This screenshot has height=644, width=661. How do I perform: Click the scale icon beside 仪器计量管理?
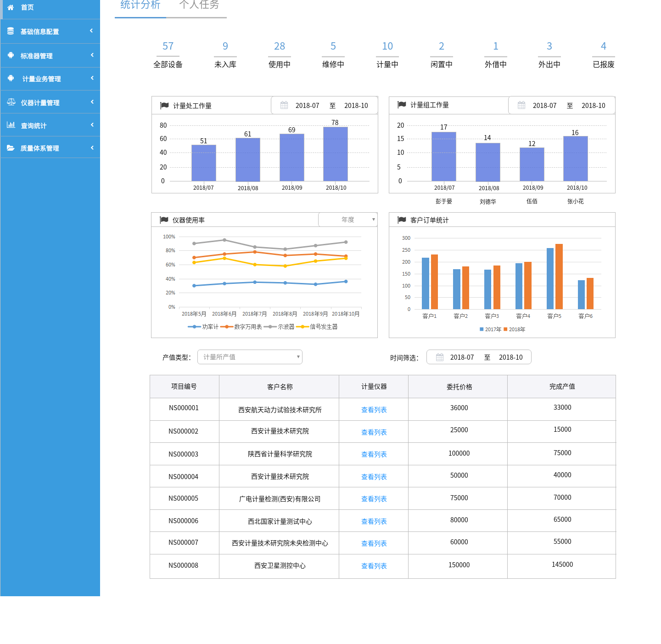coord(11,102)
